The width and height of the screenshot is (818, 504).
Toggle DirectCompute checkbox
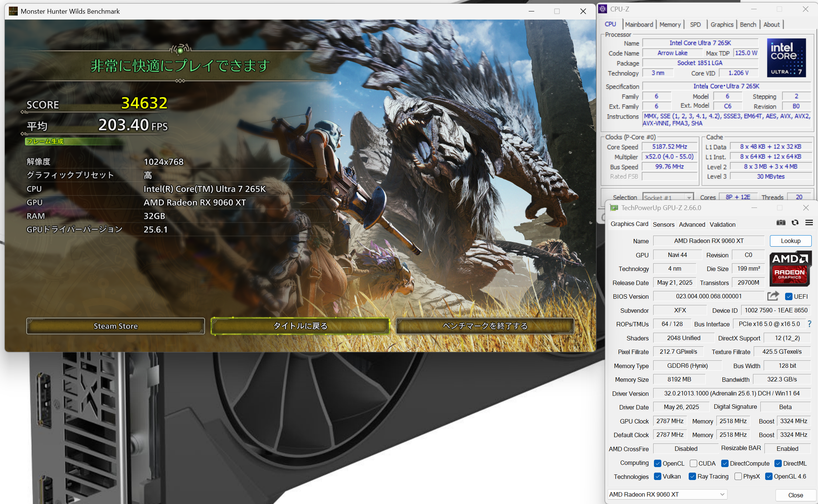click(725, 463)
